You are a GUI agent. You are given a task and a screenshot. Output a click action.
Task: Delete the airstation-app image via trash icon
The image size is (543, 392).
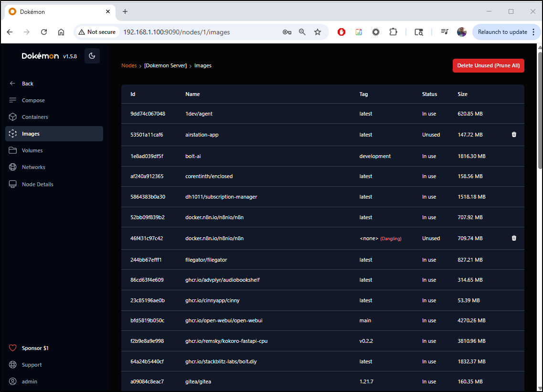514,134
